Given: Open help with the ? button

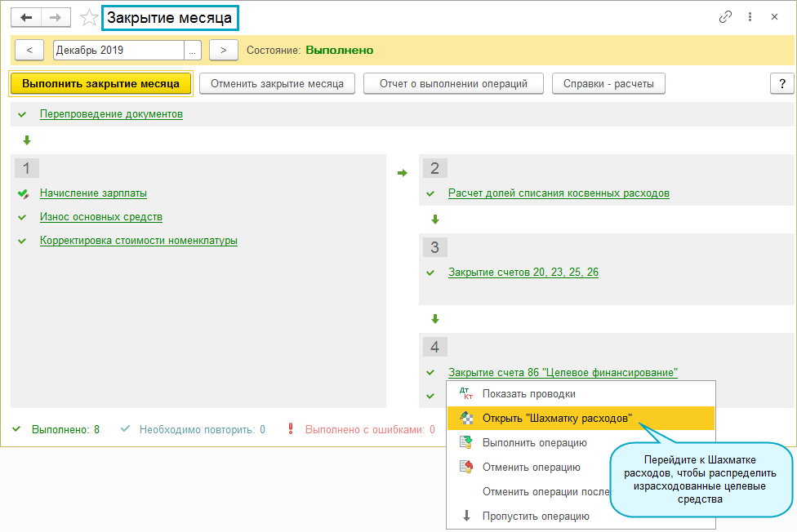Looking at the screenshot, I should [782, 84].
